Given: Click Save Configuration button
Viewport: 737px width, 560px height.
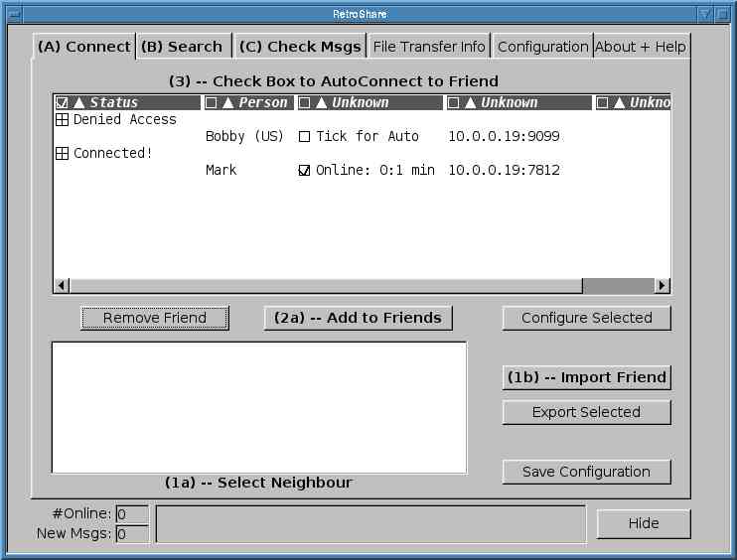Looking at the screenshot, I should (x=586, y=472).
